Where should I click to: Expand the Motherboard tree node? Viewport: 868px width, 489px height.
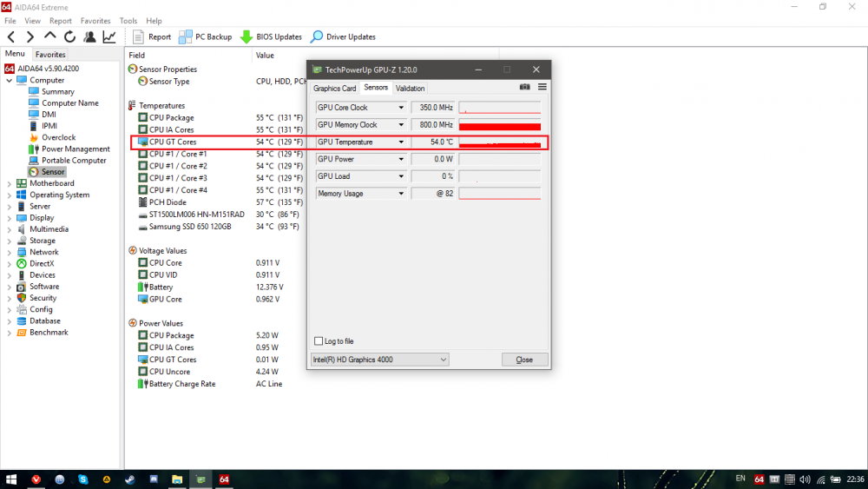click(10, 183)
